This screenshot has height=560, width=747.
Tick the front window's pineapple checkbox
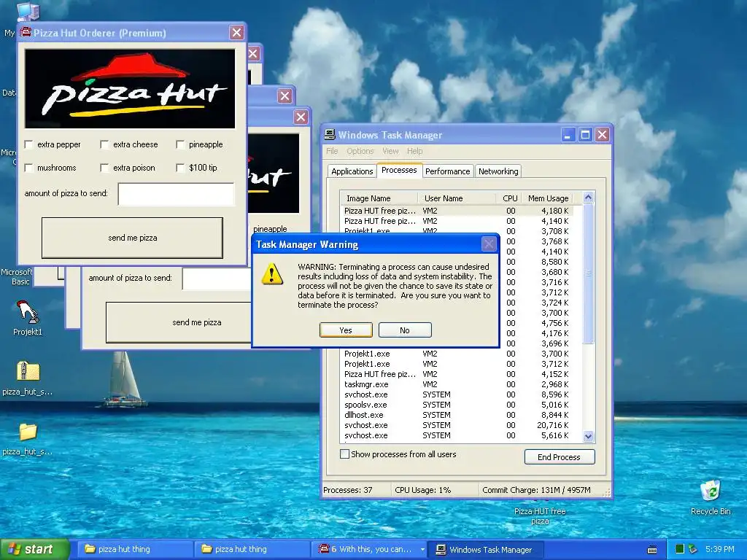click(x=181, y=144)
